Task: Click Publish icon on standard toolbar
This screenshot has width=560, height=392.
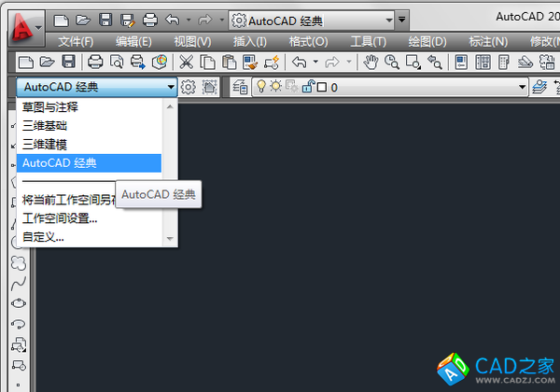Action: (138, 63)
